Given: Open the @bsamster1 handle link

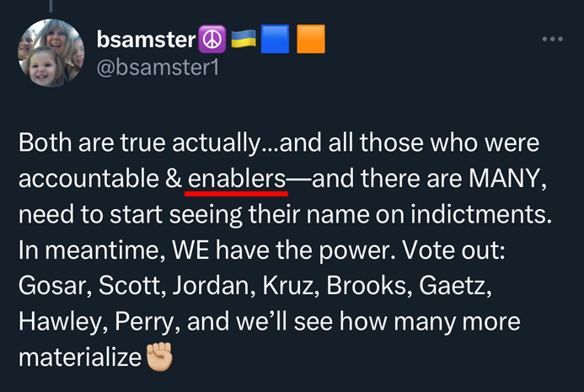Looking at the screenshot, I should click(158, 67).
